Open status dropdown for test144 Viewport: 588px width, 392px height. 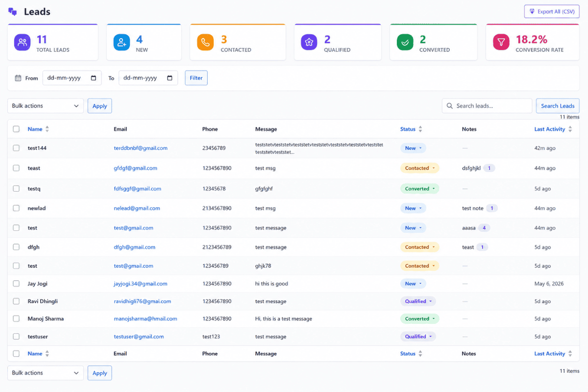click(x=413, y=148)
